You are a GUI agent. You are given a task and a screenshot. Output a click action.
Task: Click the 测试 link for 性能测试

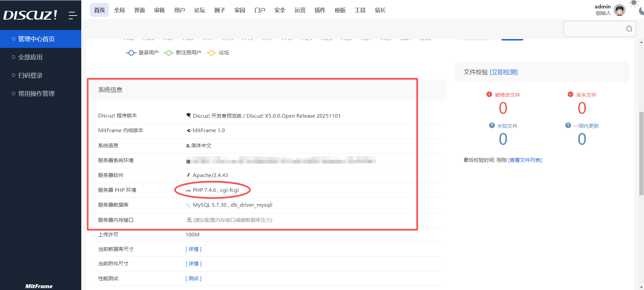(194, 279)
